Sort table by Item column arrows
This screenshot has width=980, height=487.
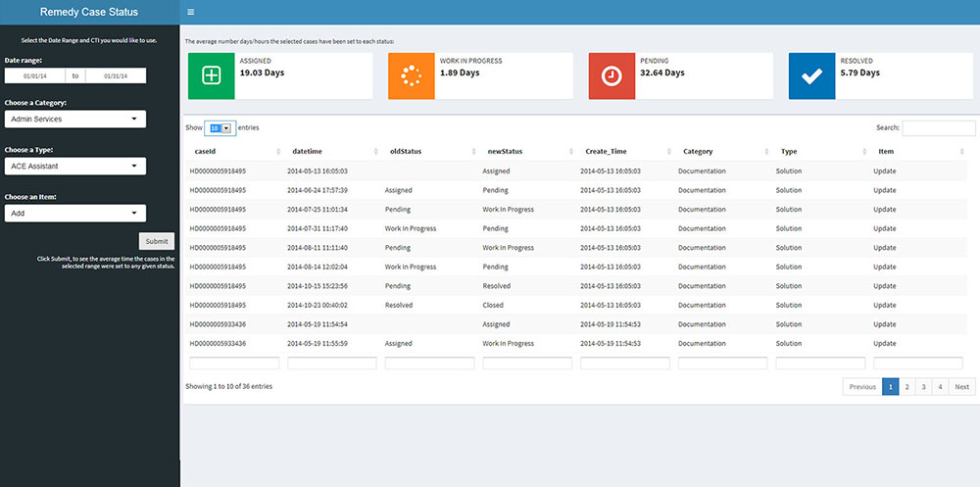pyautogui.click(x=962, y=151)
